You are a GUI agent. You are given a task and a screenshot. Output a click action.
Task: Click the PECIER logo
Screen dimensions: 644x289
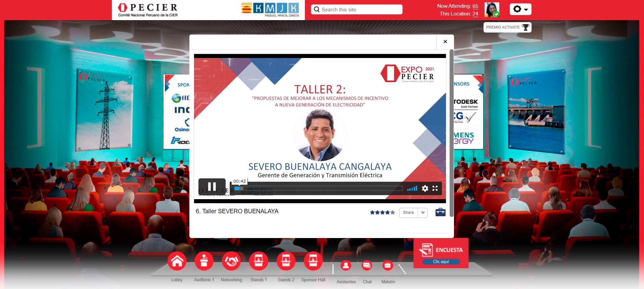[x=148, y=10]
